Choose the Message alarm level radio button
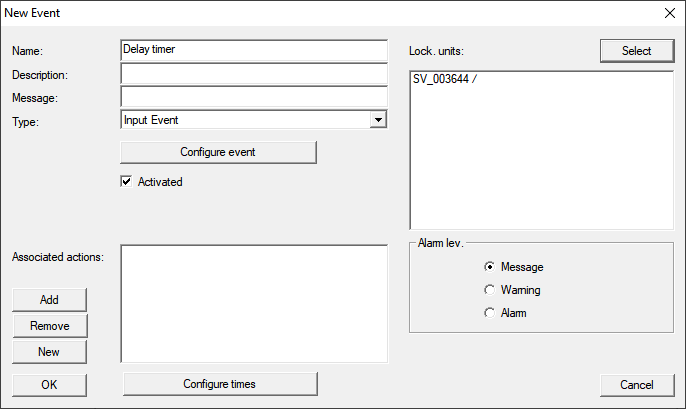This screenshot has width=686, height=409. pyautogui.click(x=489, y=267)
